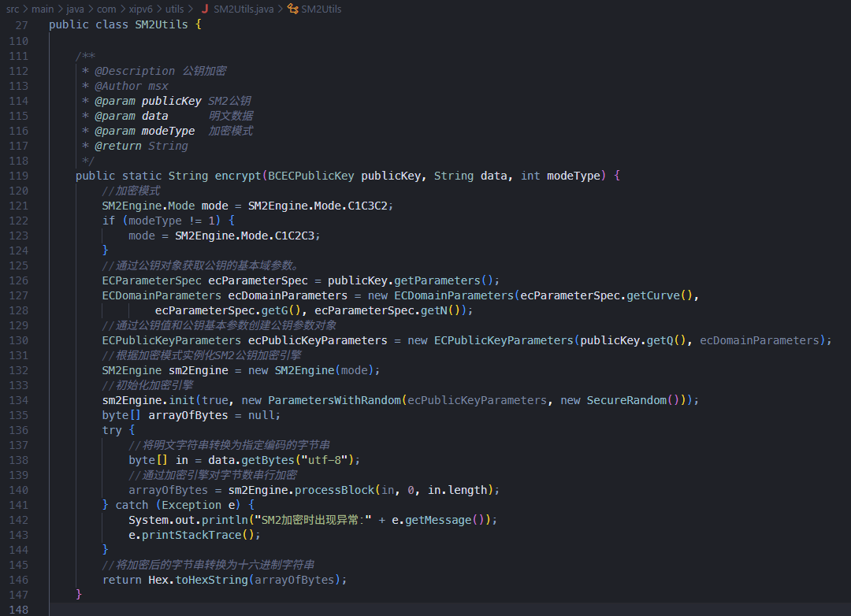This screenshot has width=851, height=616.
Task: Open the src breadcrumb folder
Action: (x=13, y=9)
